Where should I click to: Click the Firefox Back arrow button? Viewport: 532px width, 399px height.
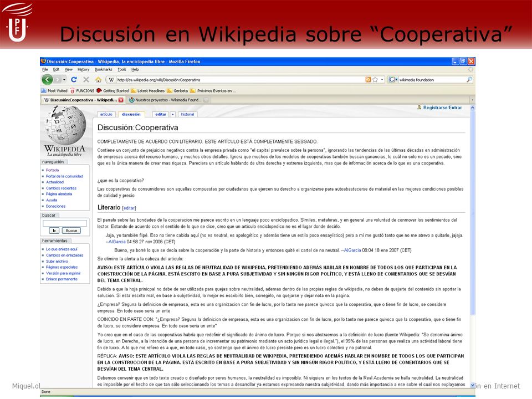[48, 80]
